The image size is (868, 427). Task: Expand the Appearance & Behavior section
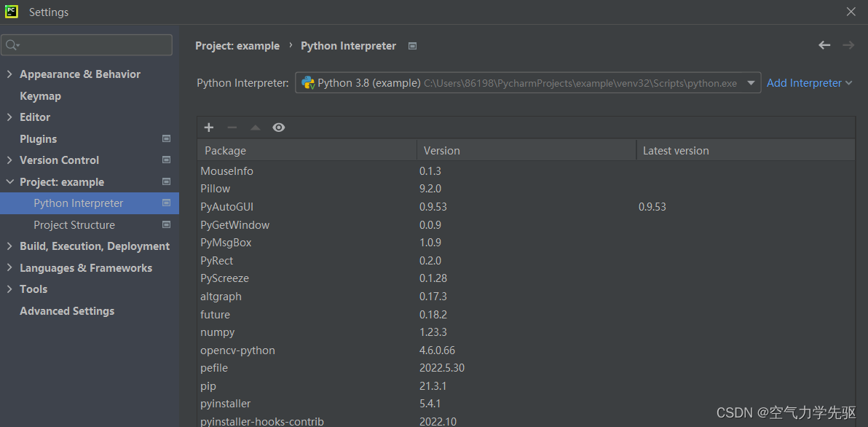(x=9, y=74)
